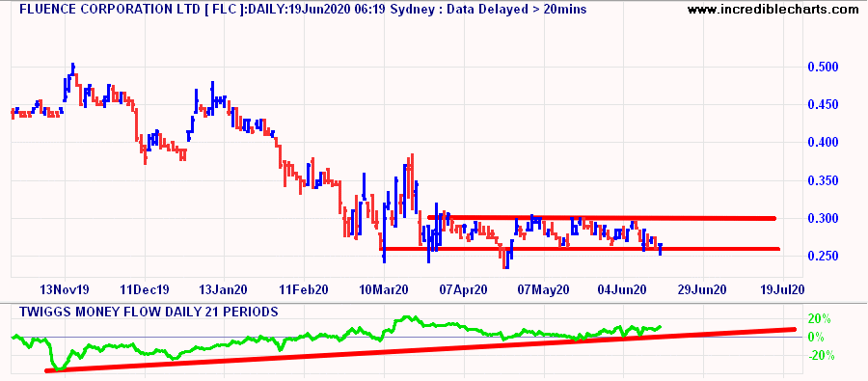Click the rising red trendline on Money Flow
The width and height of the screenshot is (868, 381).
420,349
